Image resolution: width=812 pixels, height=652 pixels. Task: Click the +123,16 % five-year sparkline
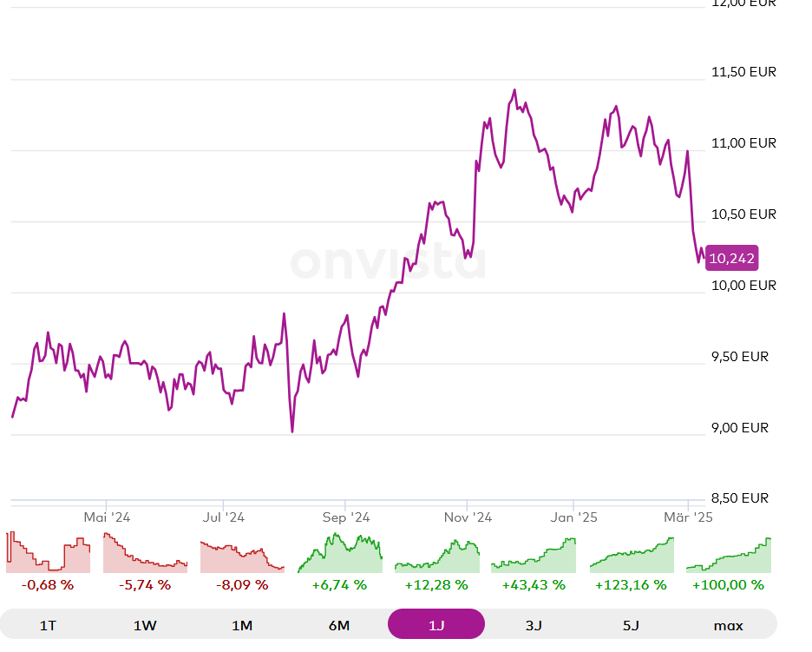[x=632, y=555]
